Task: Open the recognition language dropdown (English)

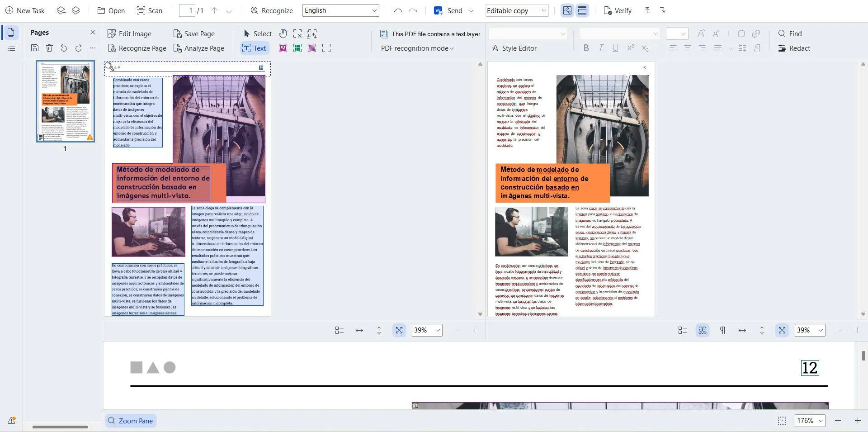Action: click(x=340, y=10)
